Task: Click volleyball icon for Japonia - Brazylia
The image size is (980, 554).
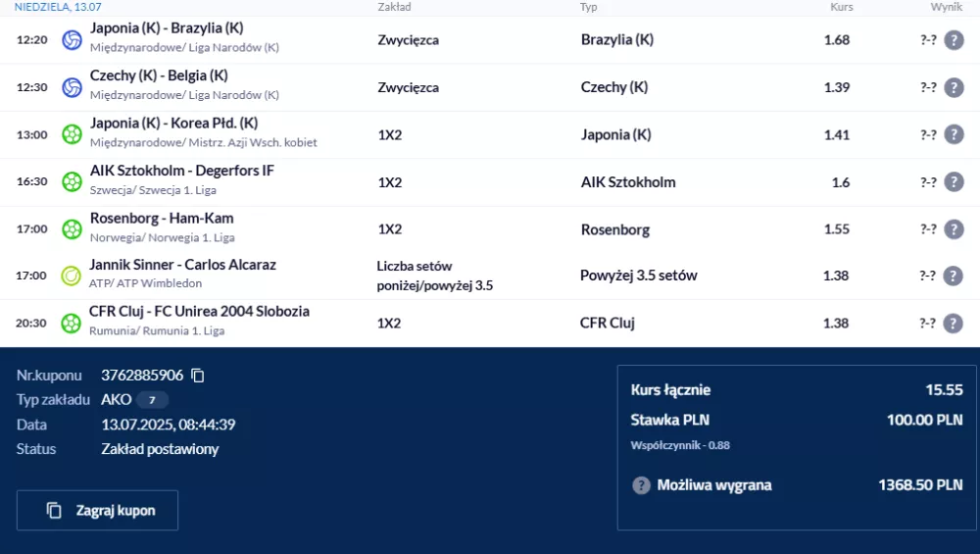Action: 72,40
